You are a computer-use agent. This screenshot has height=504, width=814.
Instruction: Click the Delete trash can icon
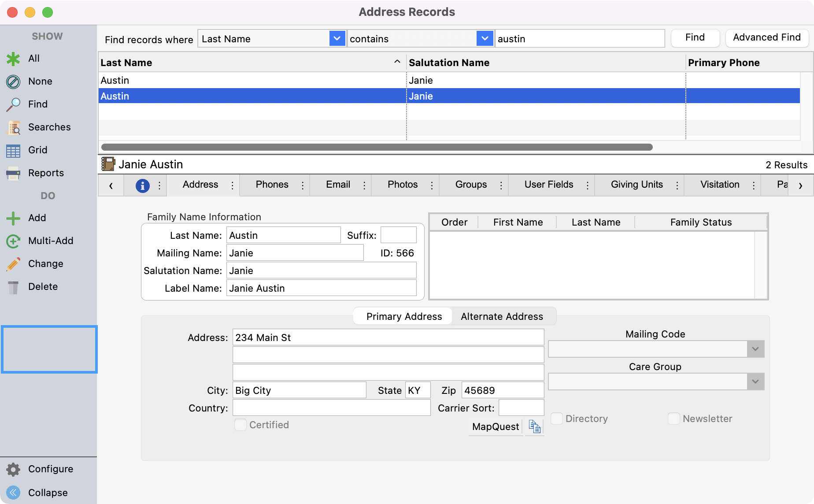click(x=13, y=287)
